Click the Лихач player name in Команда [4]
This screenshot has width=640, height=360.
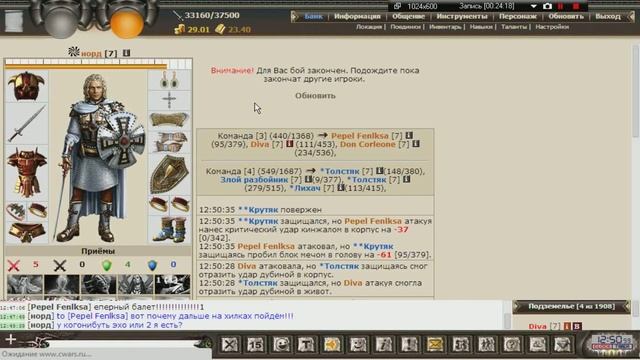305,188
